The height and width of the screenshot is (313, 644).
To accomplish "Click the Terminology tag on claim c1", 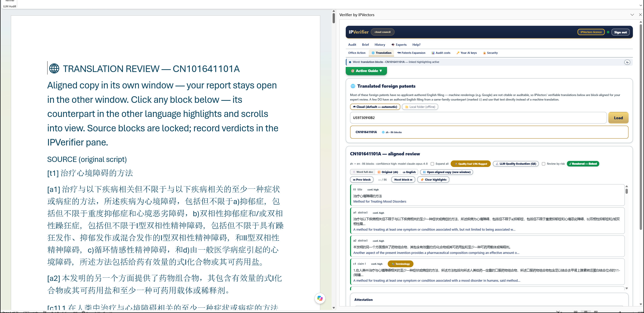I will pyautogui.click(x=401, y=264).
